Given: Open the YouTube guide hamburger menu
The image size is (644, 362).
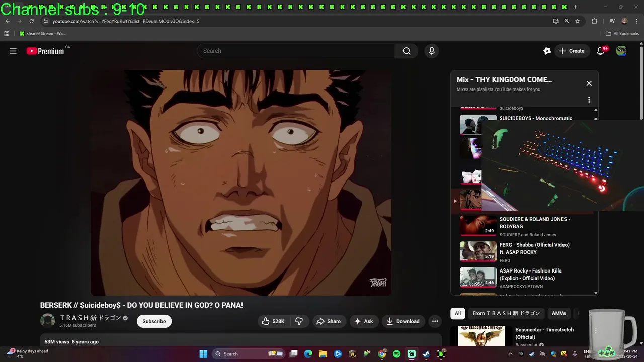Looking at the screenshot, I should (x=13, y=51).
